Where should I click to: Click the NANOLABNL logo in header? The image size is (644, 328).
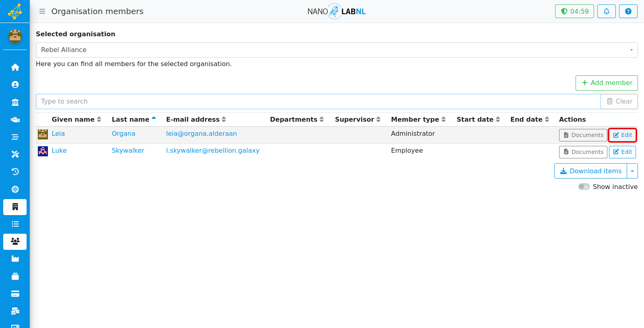pos(336,11)
